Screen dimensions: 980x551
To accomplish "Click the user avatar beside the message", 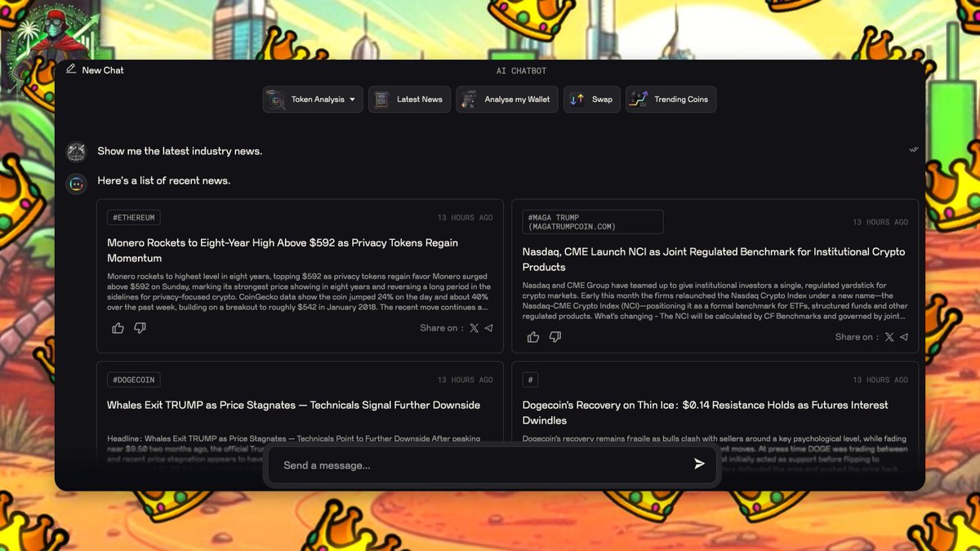I will 76,152.
